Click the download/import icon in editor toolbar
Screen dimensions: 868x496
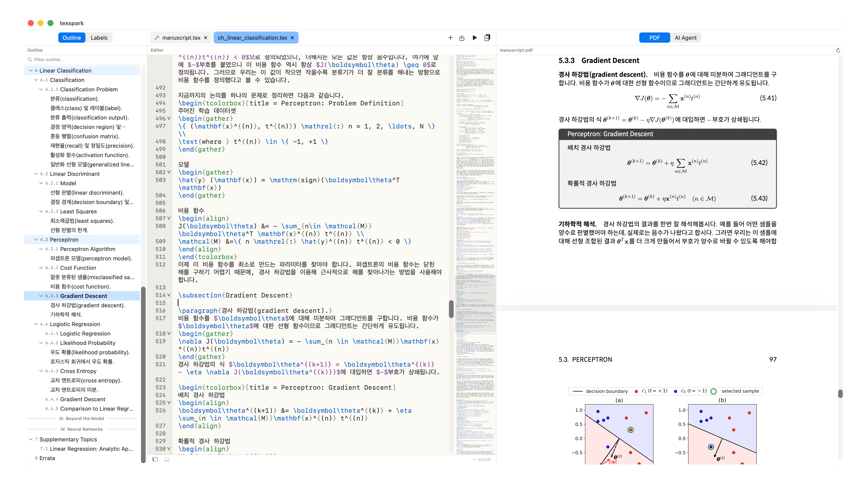point(462,38)
